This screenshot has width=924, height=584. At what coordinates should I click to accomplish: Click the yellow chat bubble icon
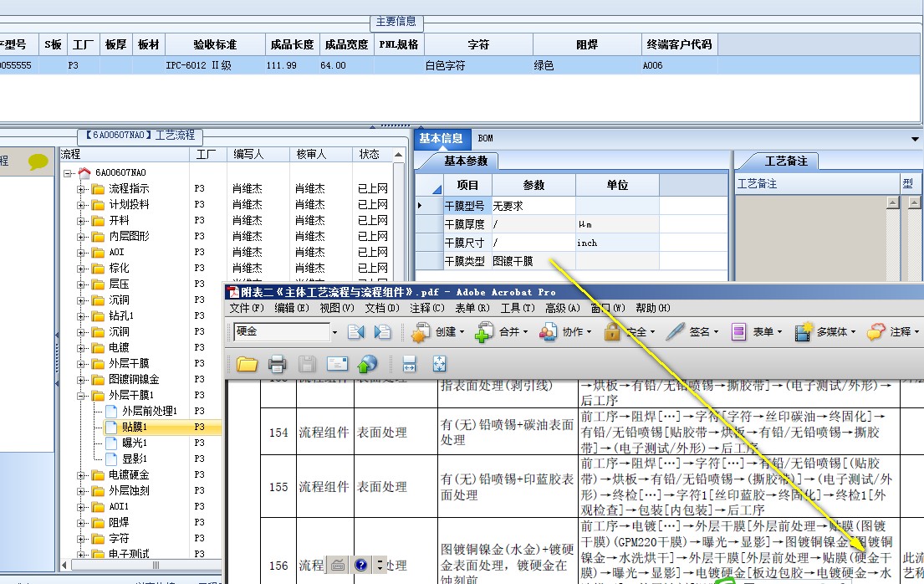click(38, 161)
